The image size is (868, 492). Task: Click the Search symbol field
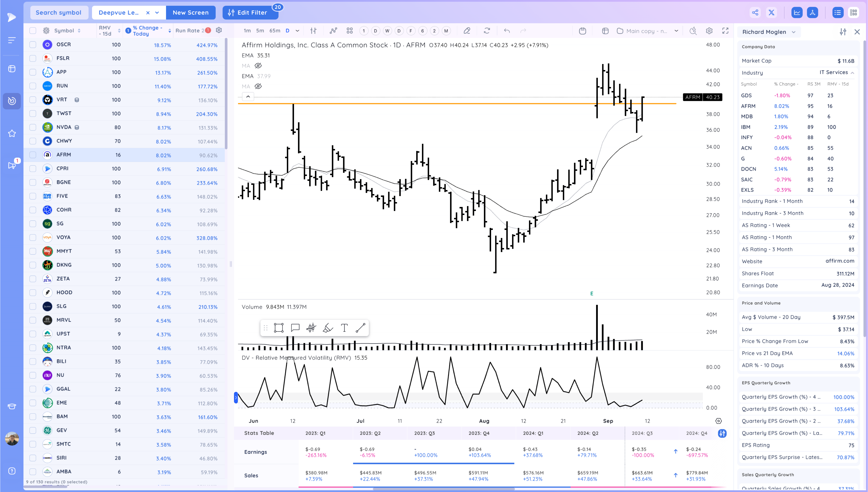[58, 13]
